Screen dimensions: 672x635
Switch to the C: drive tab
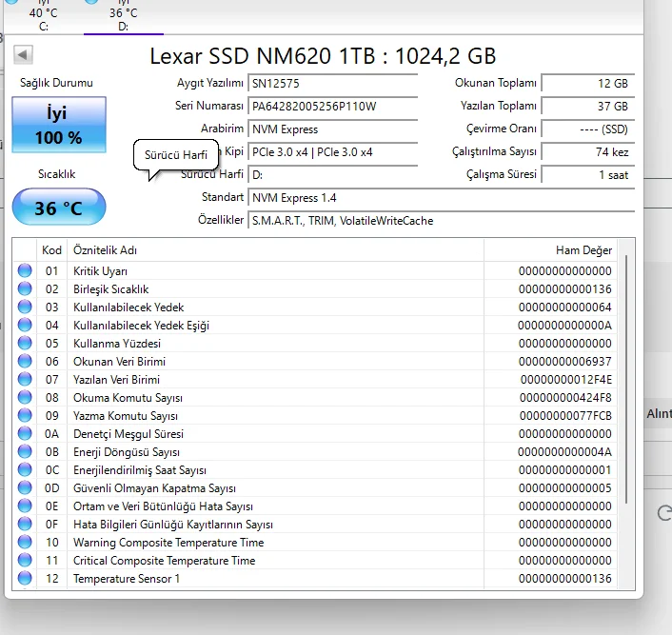tap(42, 17)
